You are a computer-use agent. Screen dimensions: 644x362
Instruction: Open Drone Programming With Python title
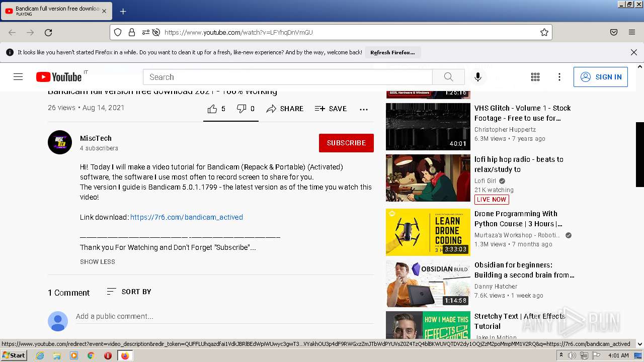coord(518,219)
